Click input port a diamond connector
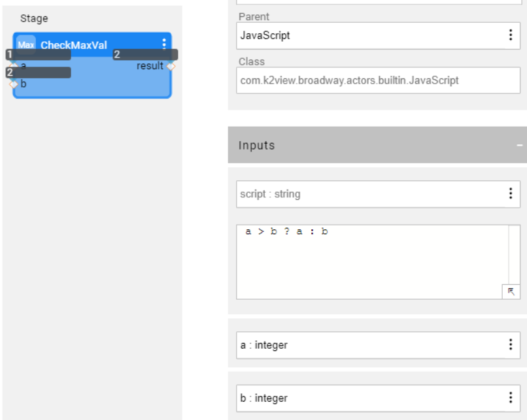This screenshot has height=420, width=527. point(14,65)
